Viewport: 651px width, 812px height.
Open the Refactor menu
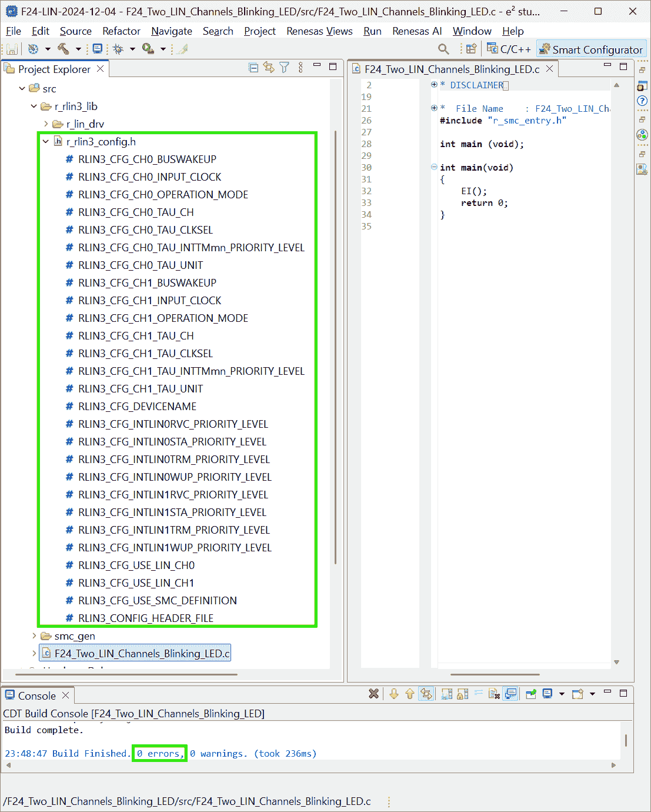(121, 31)
